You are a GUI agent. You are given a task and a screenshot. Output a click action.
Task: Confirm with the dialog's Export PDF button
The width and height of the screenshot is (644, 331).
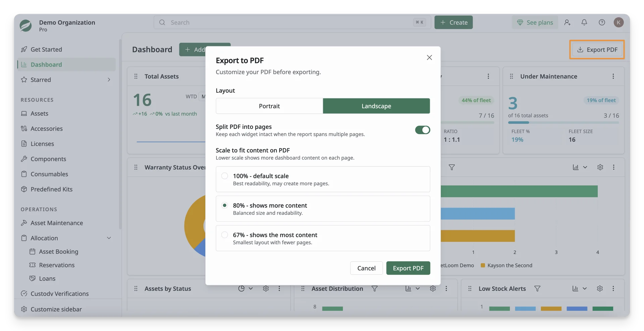pyautogui.click(x=408, y=268)
